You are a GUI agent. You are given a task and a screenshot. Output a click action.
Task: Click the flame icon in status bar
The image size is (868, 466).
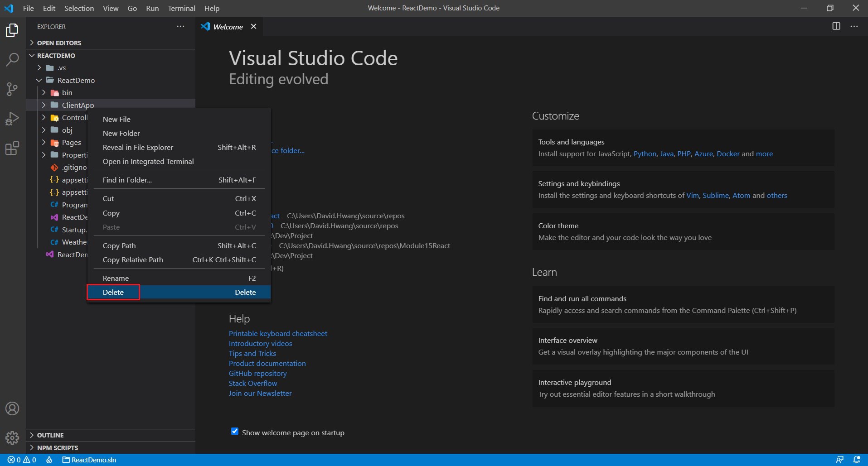49,460
